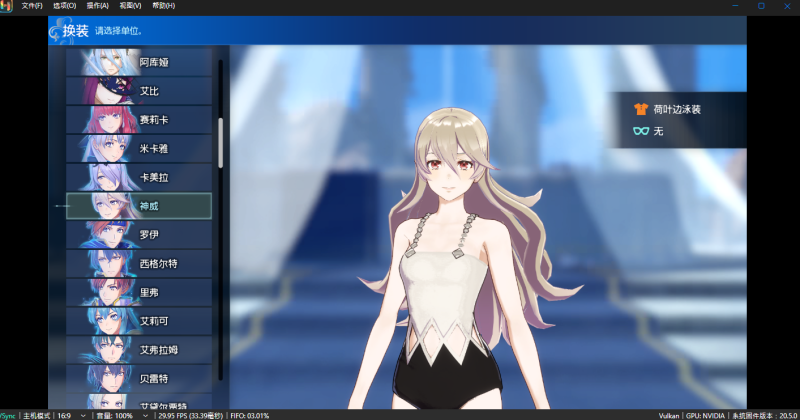
Task: Click the orange shirt outfit icon
Action: pos(641,109)
